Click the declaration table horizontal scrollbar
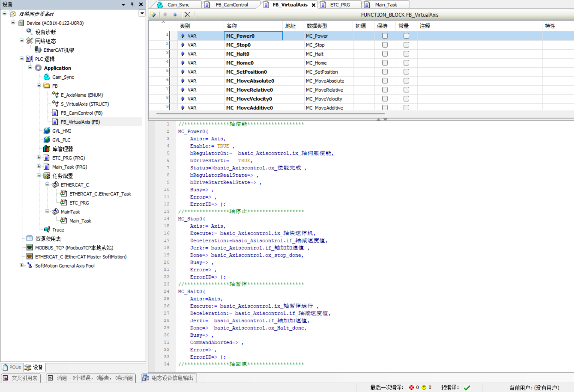This screenshot has width=574, height=392. (270, 114)
